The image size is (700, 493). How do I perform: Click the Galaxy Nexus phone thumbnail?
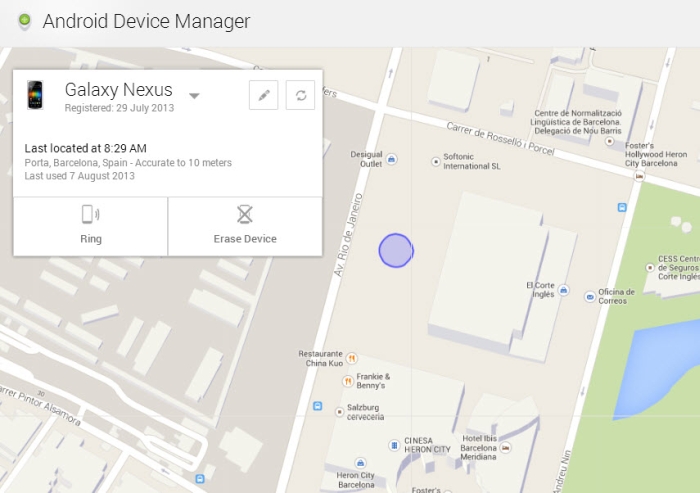[x=35, y=95]
